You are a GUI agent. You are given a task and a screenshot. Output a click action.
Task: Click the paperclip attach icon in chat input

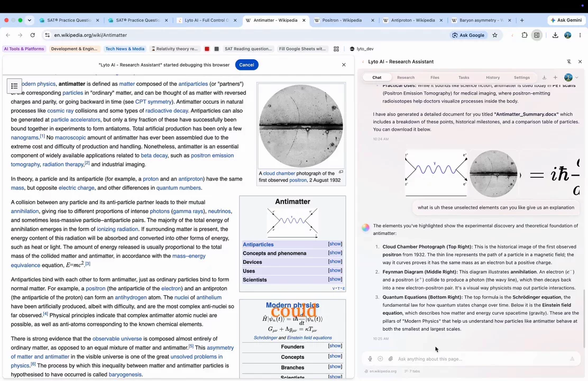coord(390,359)
